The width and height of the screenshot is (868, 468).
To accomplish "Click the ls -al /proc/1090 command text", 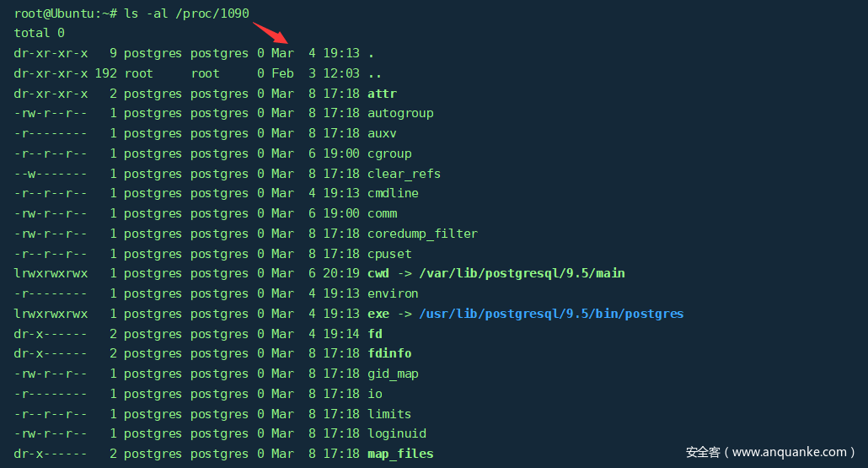I will (x=186, y=13).
